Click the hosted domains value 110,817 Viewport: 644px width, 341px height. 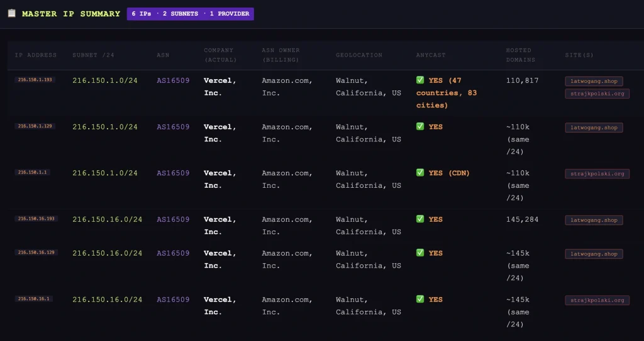coord(522,80)
